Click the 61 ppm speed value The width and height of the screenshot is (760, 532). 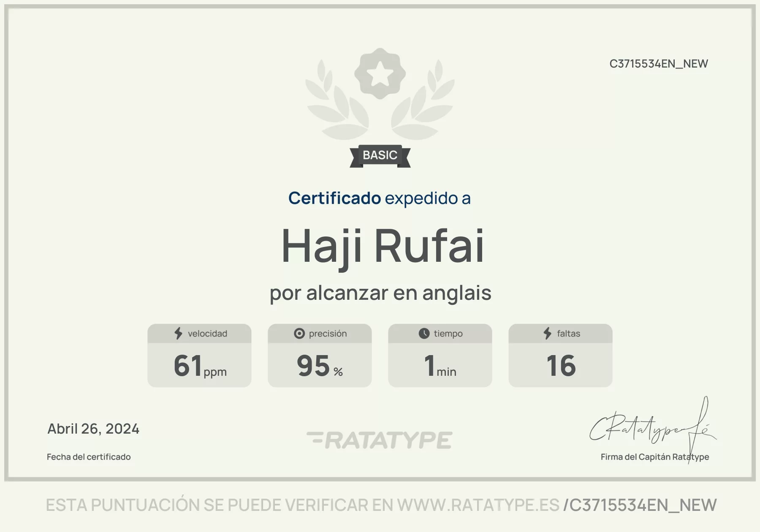[200, 366]
